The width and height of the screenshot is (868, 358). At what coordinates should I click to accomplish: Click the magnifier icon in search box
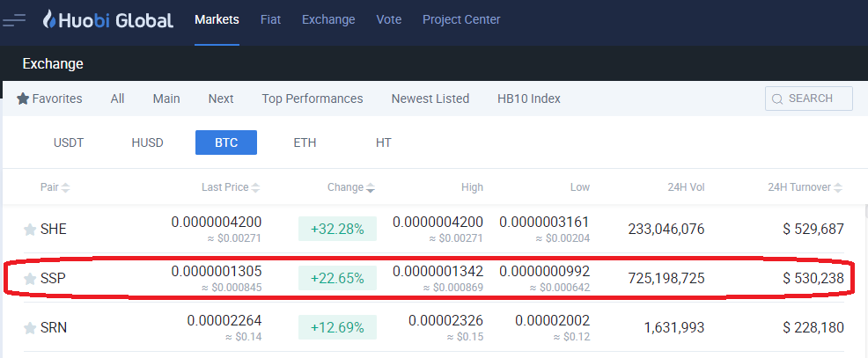coord(777,99)
